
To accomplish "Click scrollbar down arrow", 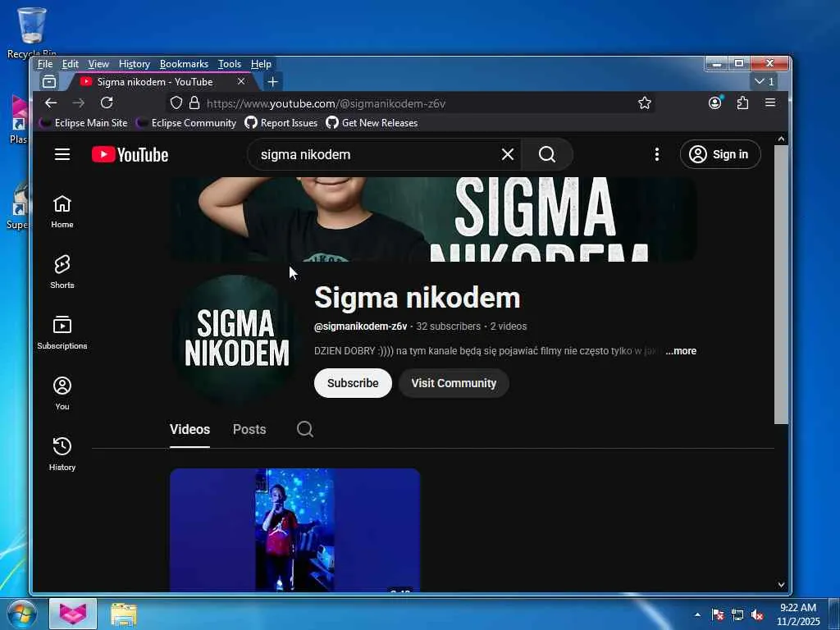I will pyautogui.click(x=781, y=584).
